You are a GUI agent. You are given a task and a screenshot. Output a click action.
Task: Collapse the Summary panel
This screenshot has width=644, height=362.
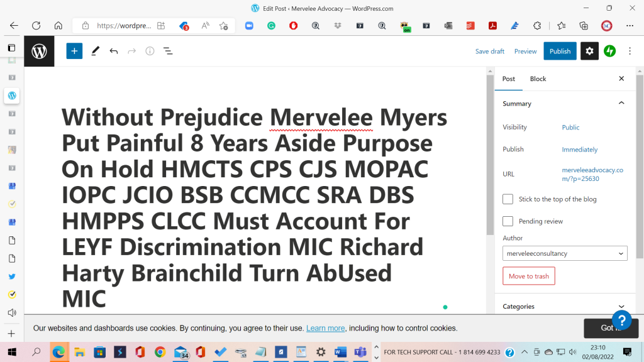(x=621, y=103)
